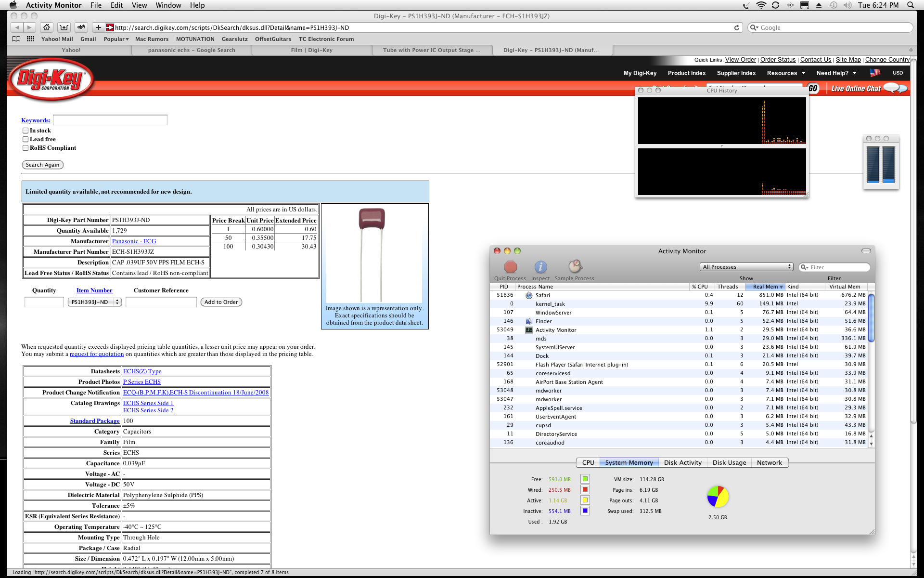
Task: Open the View Order quick link
Action: coord(741,60)
